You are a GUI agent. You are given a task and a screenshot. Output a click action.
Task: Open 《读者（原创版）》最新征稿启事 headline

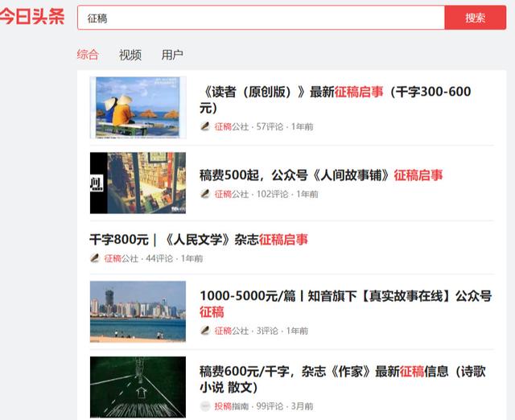click(x=335, y=100)
